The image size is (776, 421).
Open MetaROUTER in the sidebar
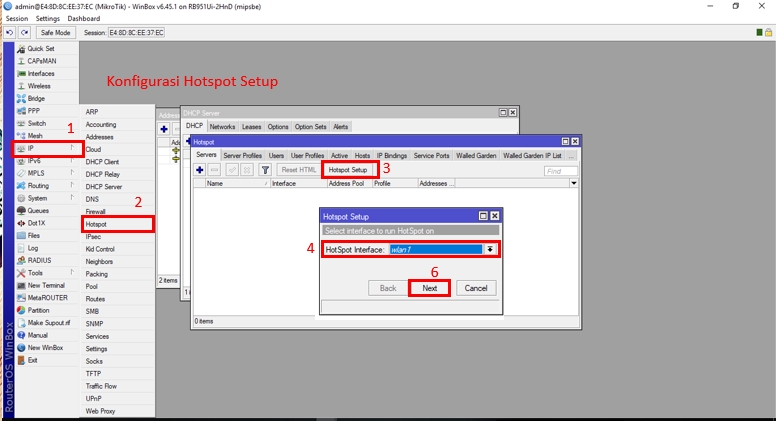pos(46,298)
